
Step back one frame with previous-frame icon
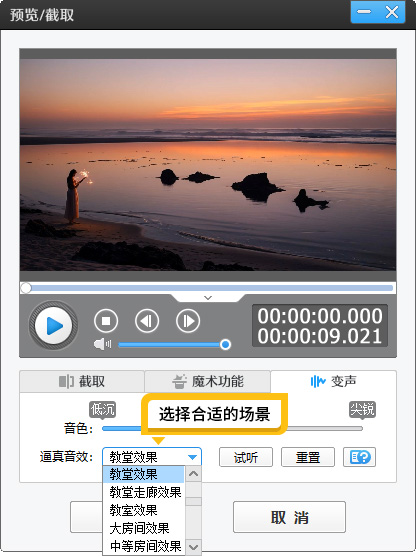point(147,321)
